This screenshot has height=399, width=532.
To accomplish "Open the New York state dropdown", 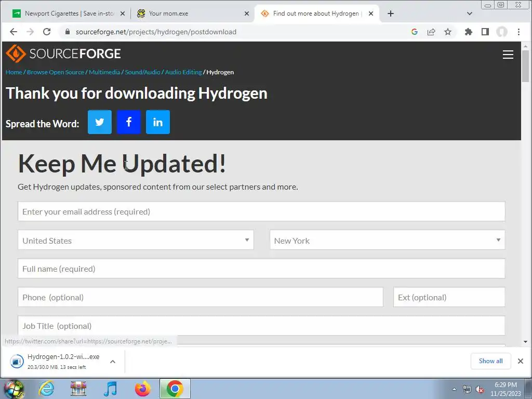I will (388, 240).
